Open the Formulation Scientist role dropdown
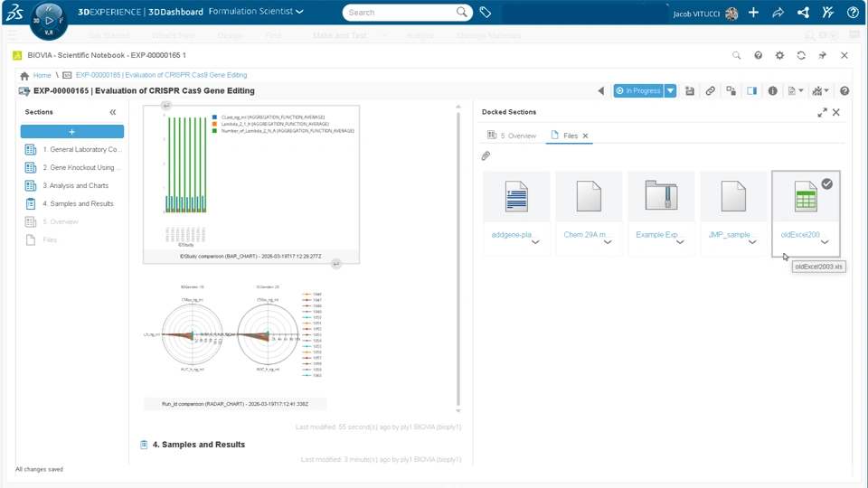Viewport: 868px width, 488px height. [x=256, y=11]
